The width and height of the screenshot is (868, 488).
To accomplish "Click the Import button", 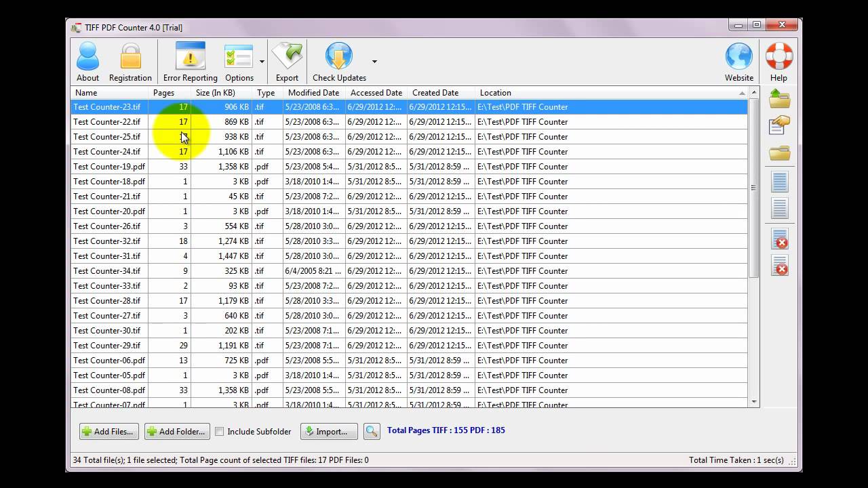I will pyautogui.click(x=329, y=431).
